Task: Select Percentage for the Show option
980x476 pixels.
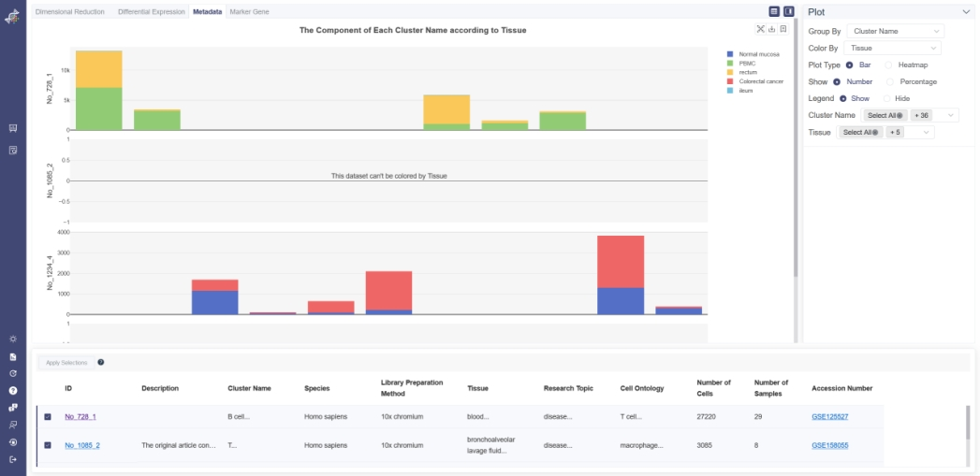Action: click(x=891, y=81)
